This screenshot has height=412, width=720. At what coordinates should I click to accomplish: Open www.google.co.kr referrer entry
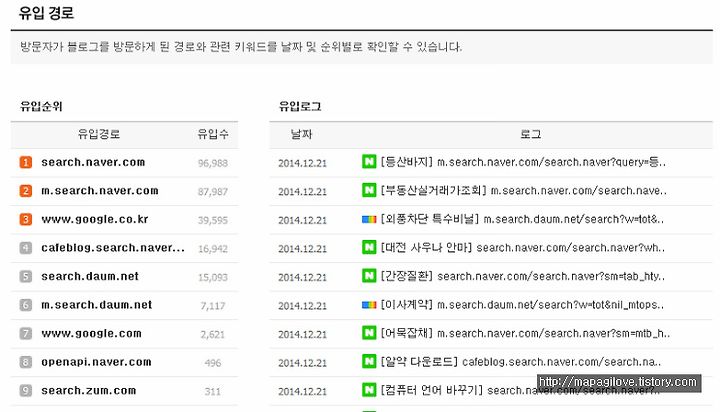tap(95, 220)
